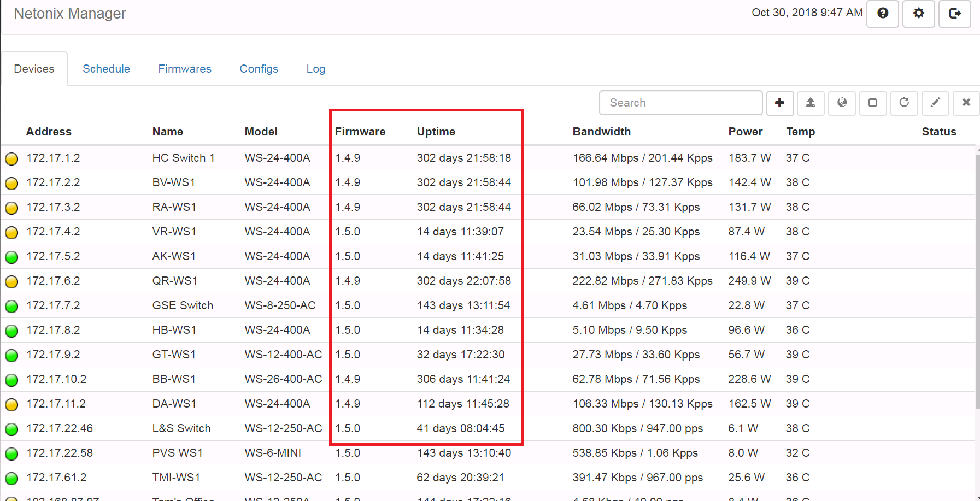Click the X delete device icon
The height and width of the screenshot is (501, 980).
tap(966, 103)
